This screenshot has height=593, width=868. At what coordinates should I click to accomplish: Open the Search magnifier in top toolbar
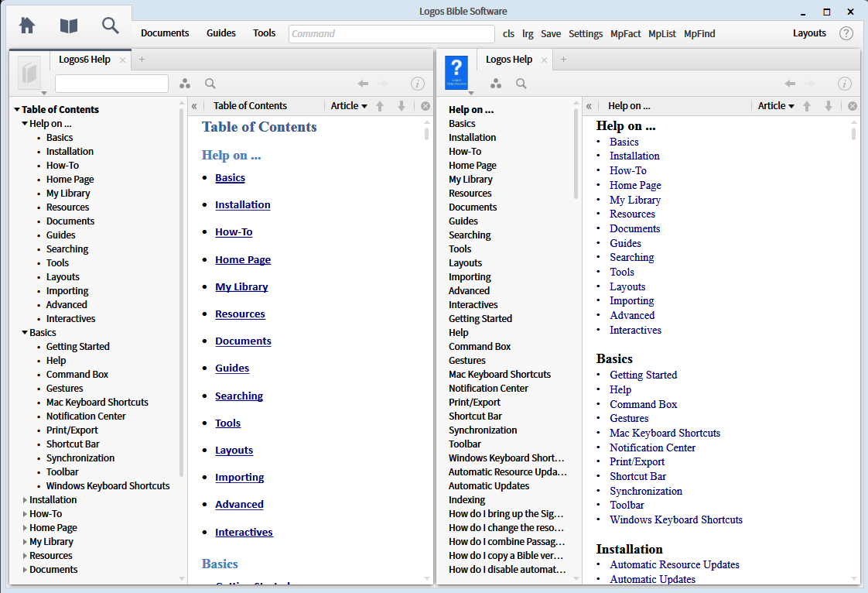pyautogui.click(x=110, y=26)
